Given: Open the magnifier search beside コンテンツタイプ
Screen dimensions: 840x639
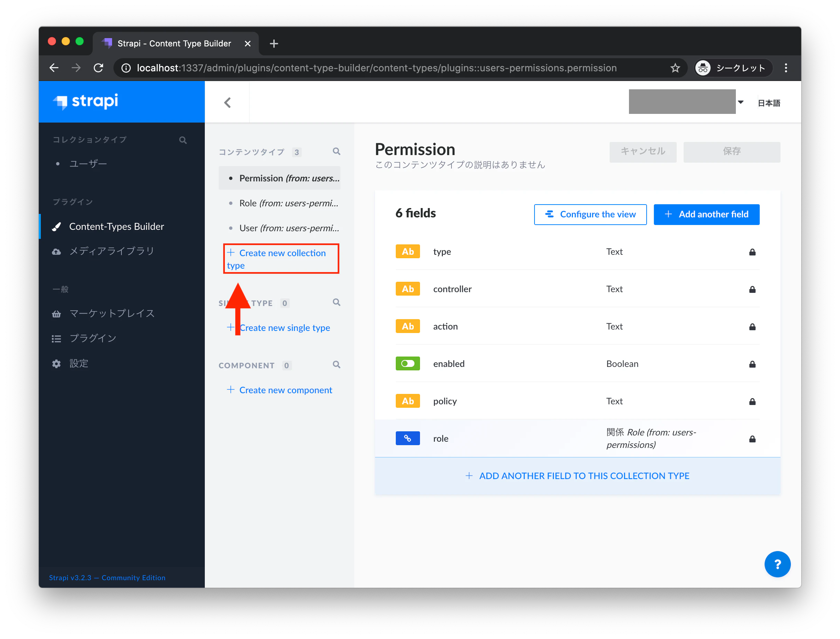Looking at the screenshot, I should tap(336, 151).
